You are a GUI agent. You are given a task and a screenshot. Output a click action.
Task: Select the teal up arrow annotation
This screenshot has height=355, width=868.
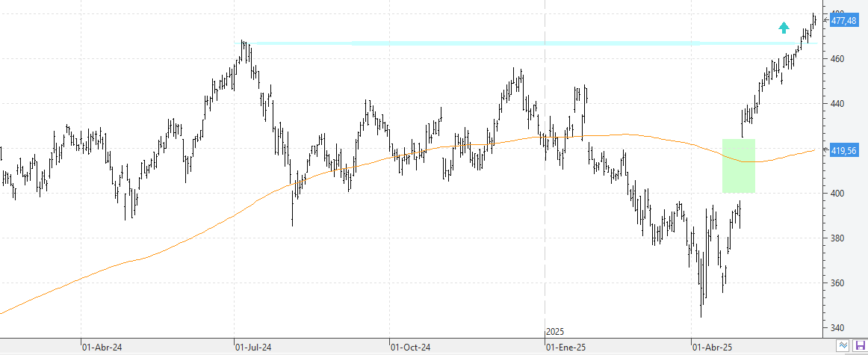[784, 28]
